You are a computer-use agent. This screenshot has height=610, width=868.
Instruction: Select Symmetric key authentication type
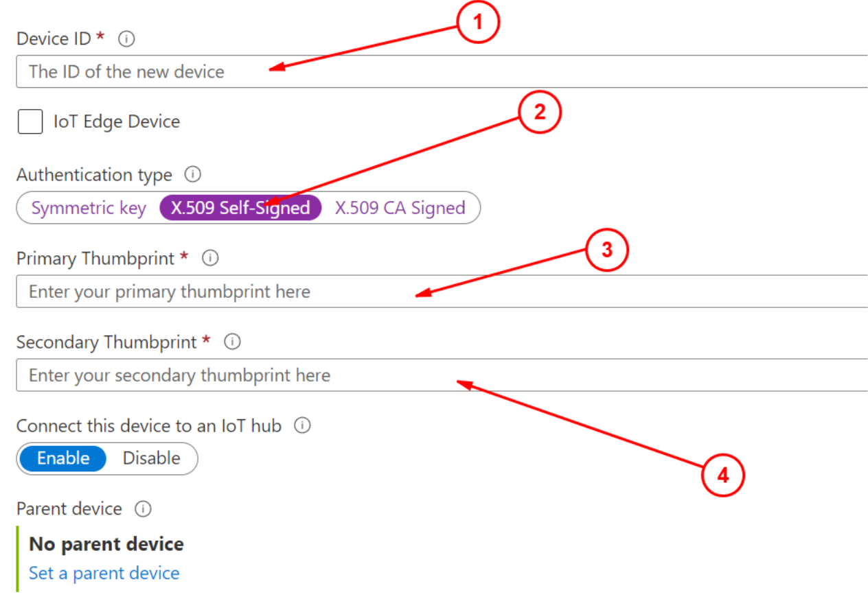coord(89,208)
